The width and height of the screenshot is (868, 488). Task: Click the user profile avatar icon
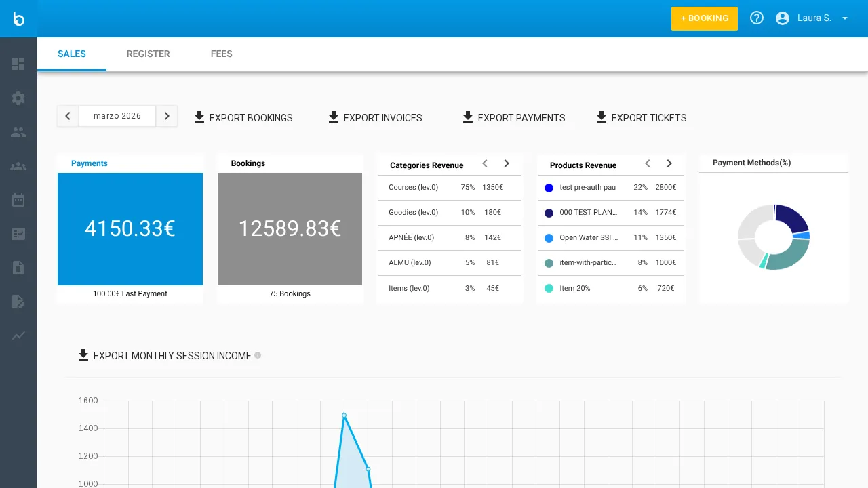[783, 18]
